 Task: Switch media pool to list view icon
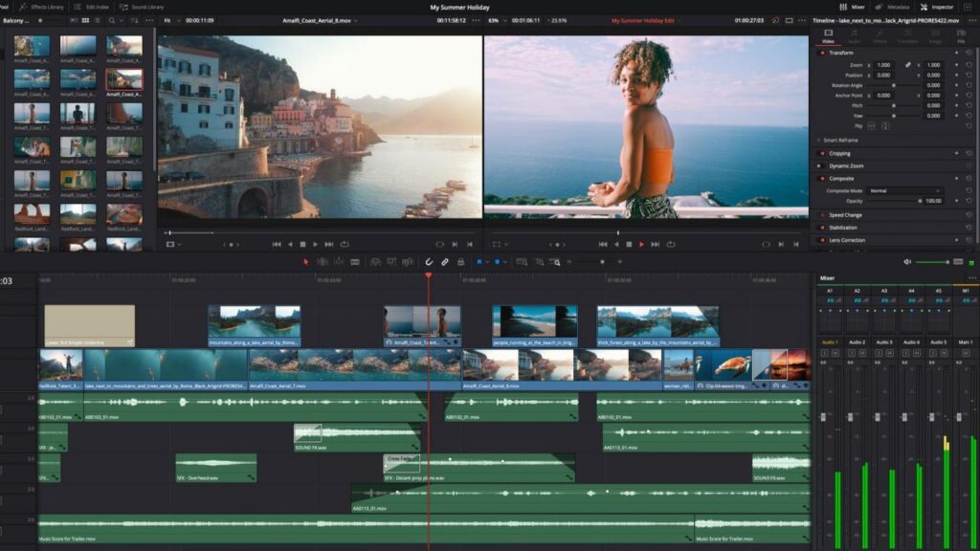pyautogui.click(x=97, y=21)
